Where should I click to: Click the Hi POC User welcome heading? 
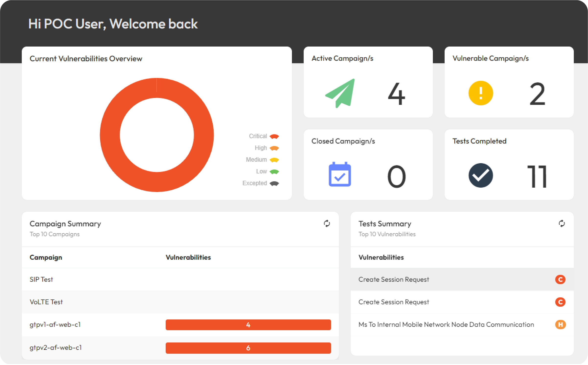pyautogui.click(x=113, y=24)
